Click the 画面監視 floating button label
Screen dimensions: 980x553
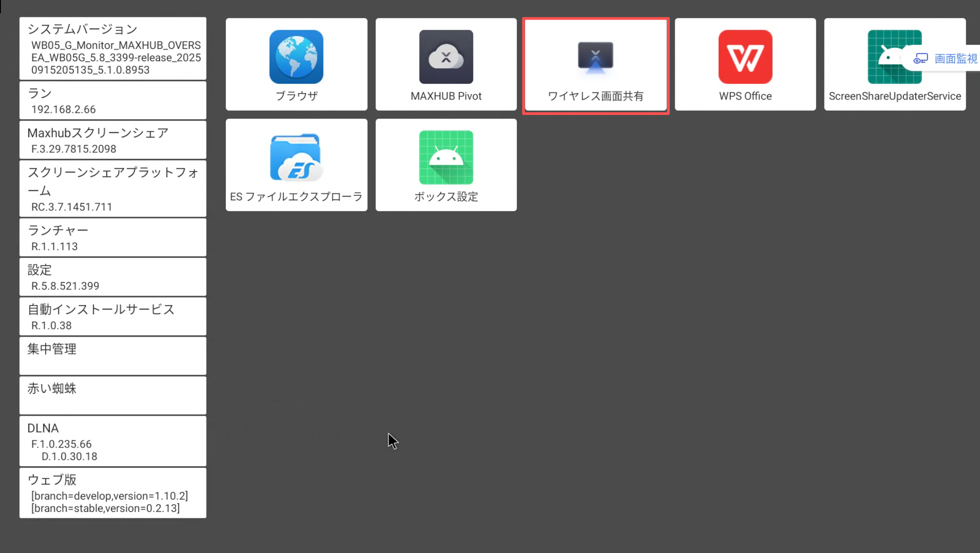click(x=955, y=58)
